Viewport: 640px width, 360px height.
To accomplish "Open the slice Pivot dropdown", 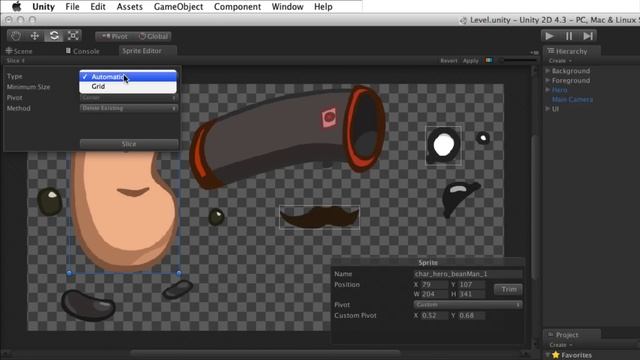I will (x=129, y=98).
